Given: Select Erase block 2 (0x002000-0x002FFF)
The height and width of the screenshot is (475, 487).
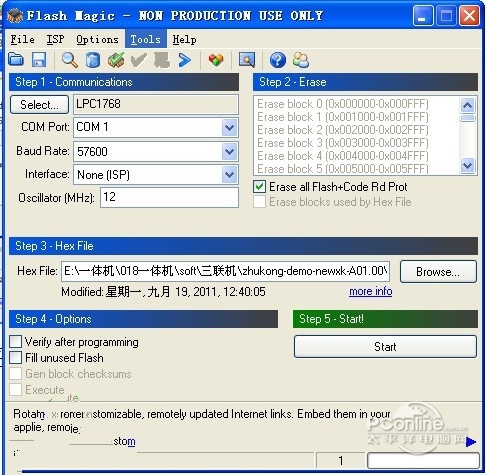Looking at the screenshot, I should [x=343, y=130].
